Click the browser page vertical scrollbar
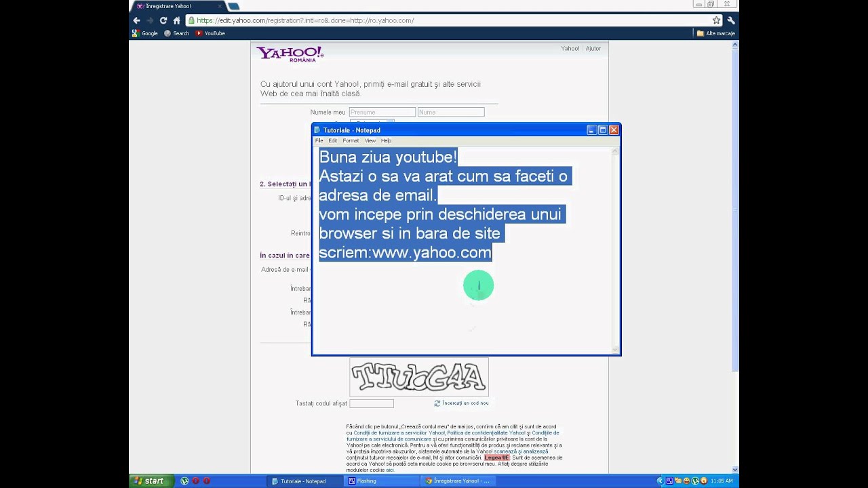868x488 pixels. [x=735, y=210]
